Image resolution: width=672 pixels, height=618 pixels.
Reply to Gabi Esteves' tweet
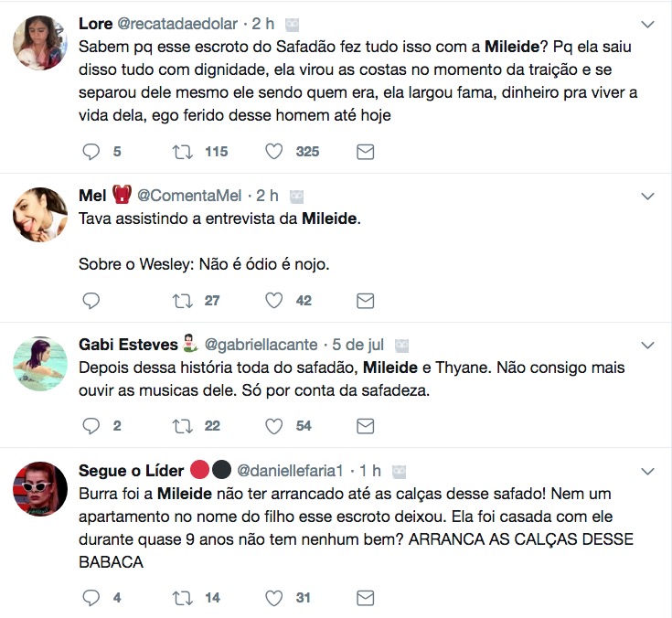(x=91, y=425)
